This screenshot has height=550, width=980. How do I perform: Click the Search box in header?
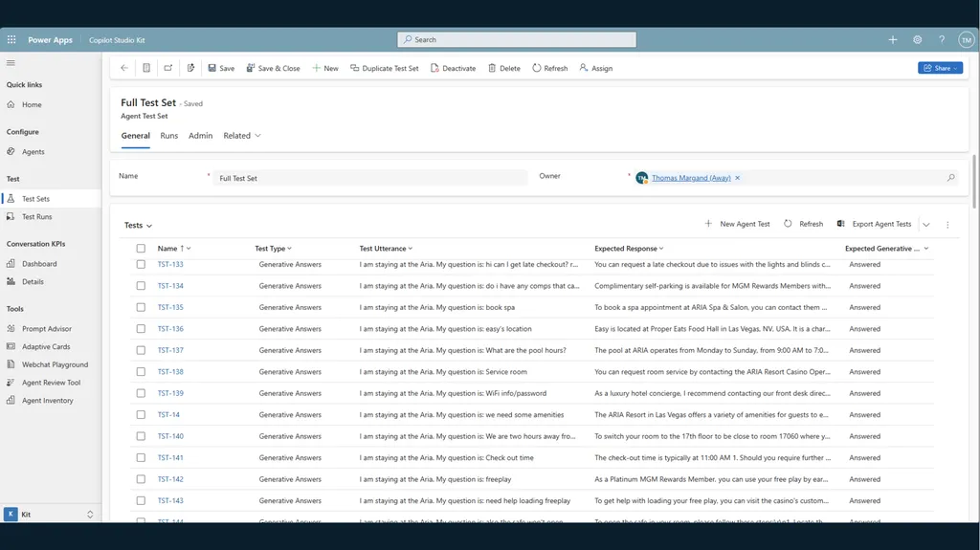pos(517,39)
